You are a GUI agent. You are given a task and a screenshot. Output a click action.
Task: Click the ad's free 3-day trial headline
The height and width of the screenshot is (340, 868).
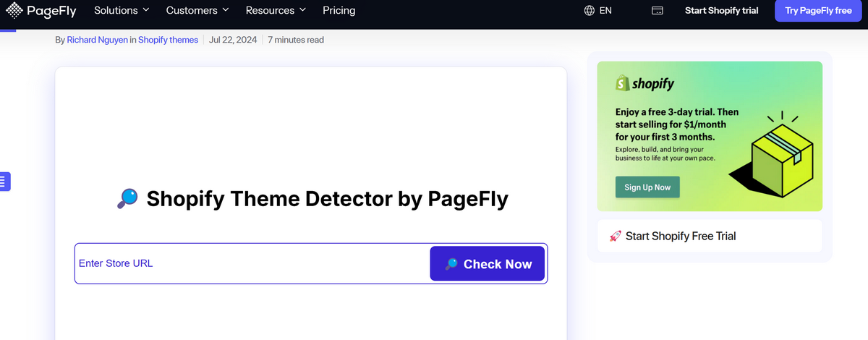coord(676,124)
